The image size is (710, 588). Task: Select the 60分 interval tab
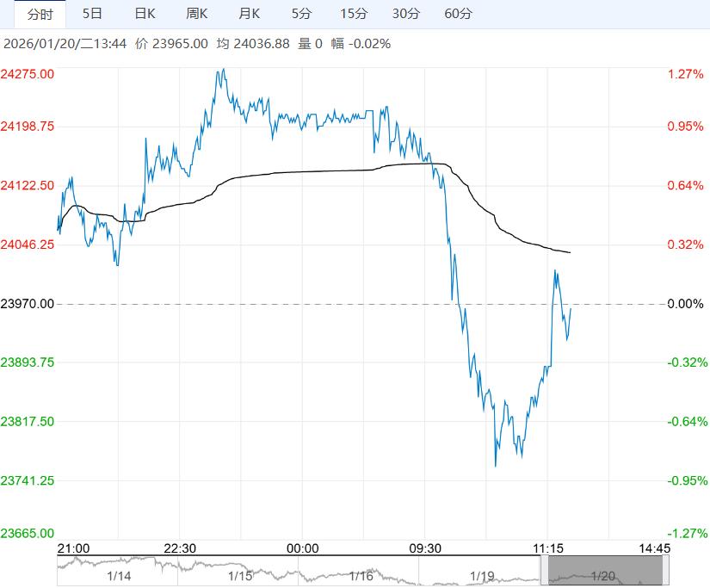(459, 14)
